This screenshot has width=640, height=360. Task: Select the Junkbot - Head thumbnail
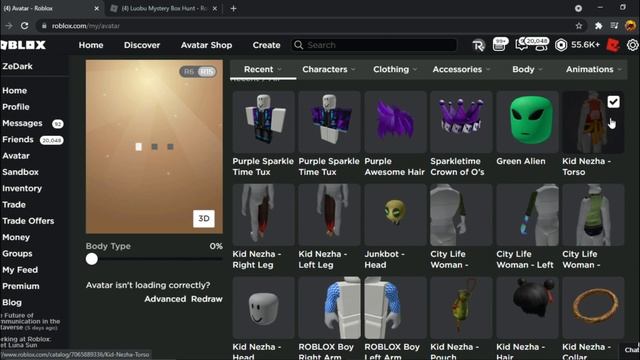coord(395,215)
